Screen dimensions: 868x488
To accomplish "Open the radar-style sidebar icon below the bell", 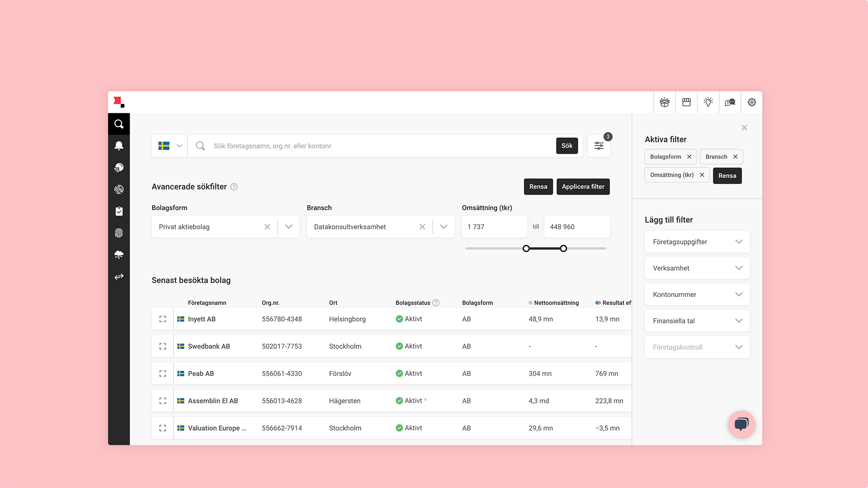I will [119, 168].
